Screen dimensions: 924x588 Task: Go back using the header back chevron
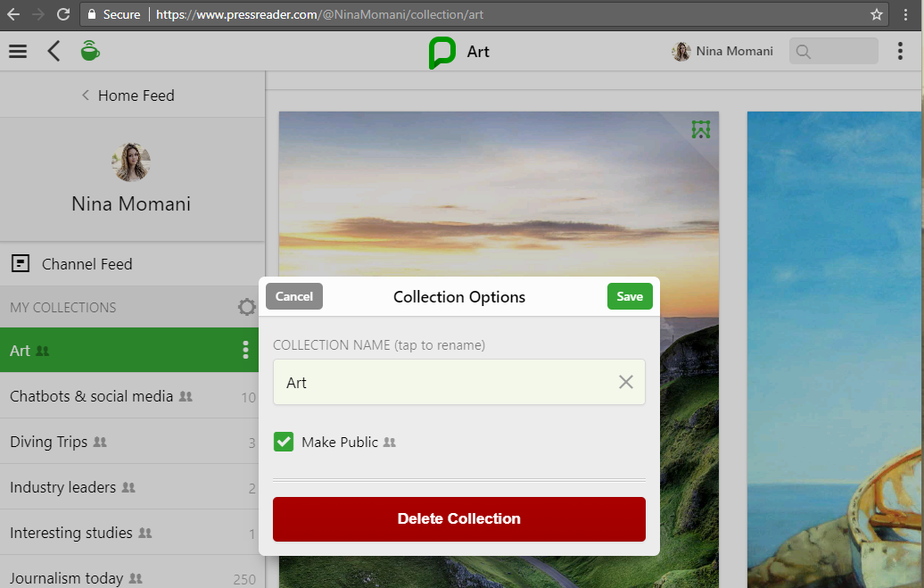coord(54,52)
